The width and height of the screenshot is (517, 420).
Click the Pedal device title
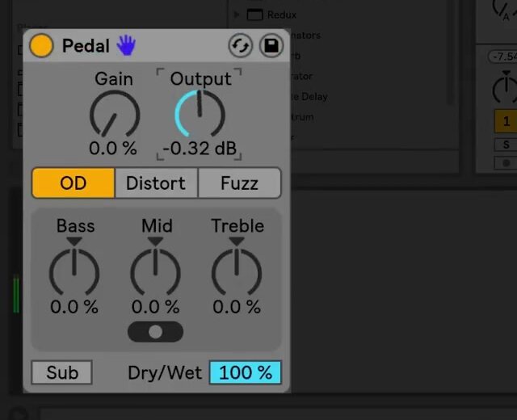[86, 45]
